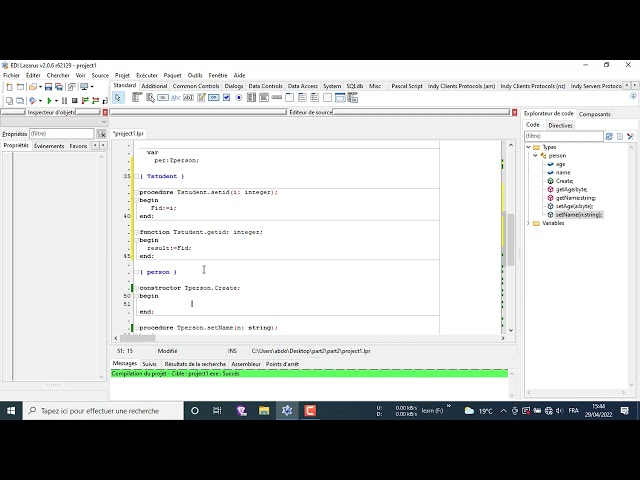Click the source editor horizontal scrollbar thumb
The width and height of the screenshot is (640, 480).
click(138, 338)
